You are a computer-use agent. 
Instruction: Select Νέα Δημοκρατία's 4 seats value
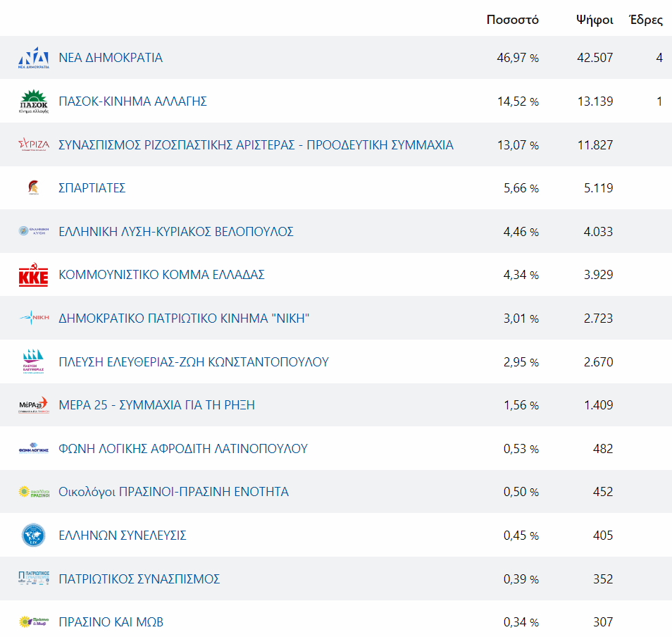coord(659,58)
